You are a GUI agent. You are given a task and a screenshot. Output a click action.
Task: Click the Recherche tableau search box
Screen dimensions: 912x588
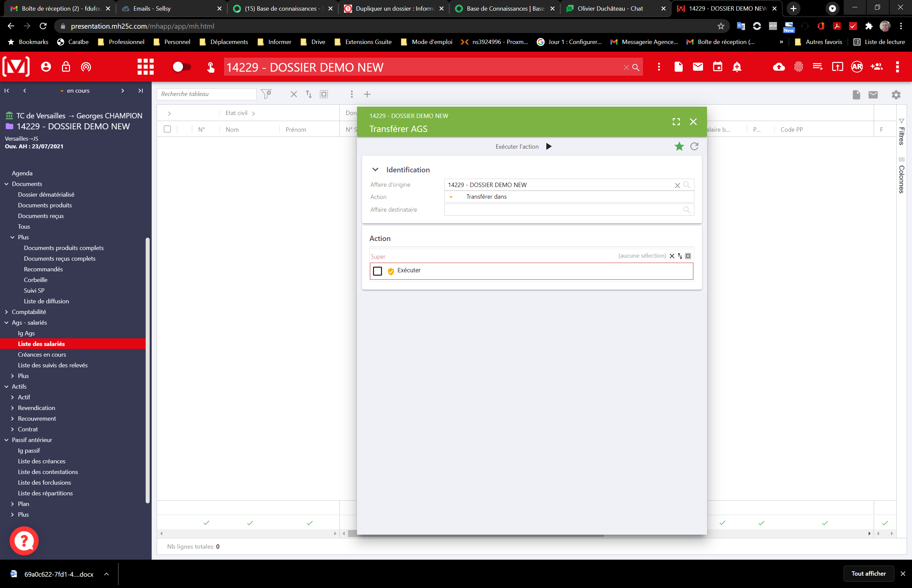(x=207, y=94)
